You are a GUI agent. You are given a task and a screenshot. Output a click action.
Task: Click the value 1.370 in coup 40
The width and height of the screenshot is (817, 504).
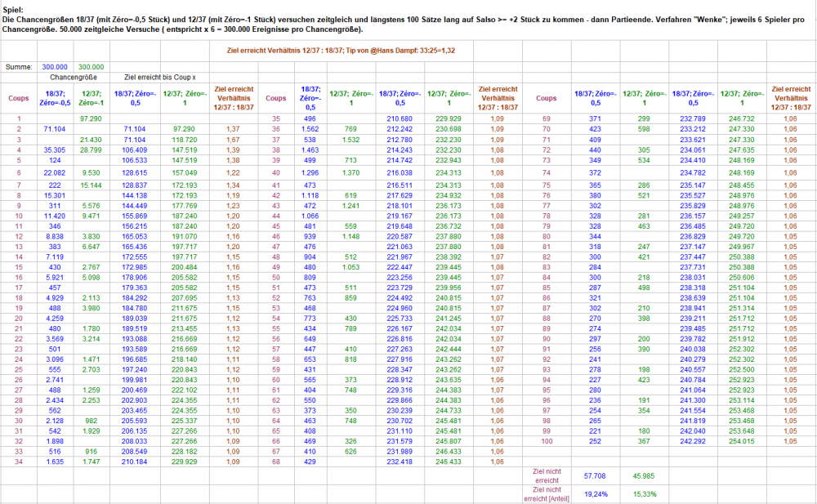(x=350, y=172)
